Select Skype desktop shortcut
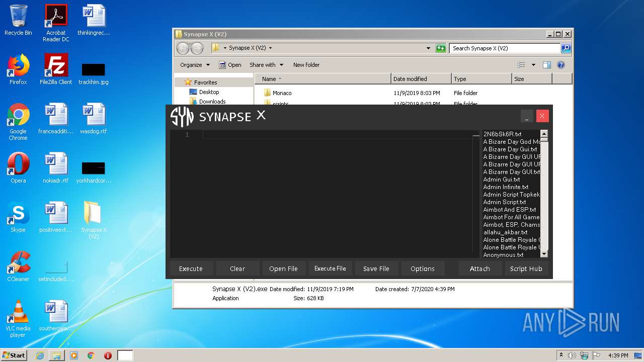The height and width of the screenshot is (362, 644). coord(18,217)
